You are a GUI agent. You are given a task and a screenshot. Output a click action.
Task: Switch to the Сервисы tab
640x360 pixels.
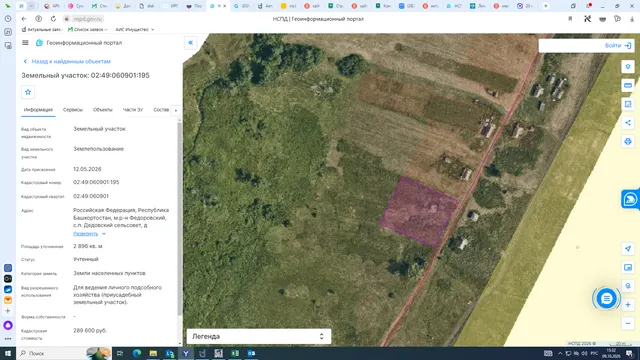[73, 110]
